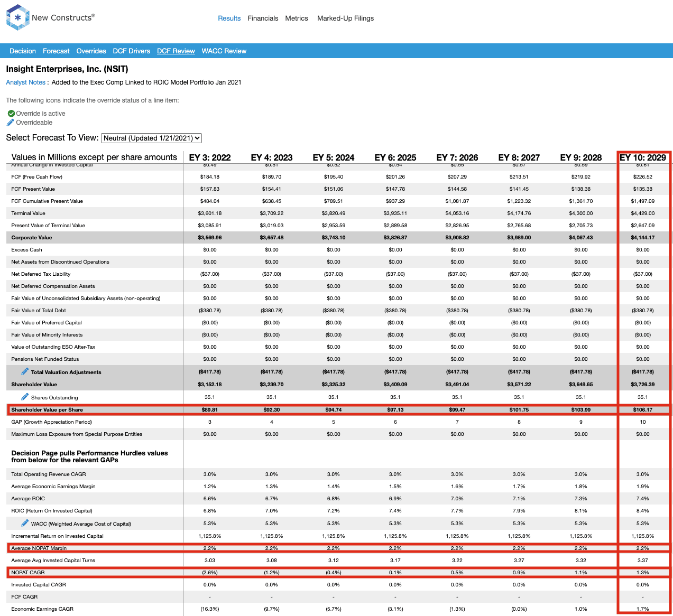Click the FCF Cumulative Present Value label

coord(47,201)
